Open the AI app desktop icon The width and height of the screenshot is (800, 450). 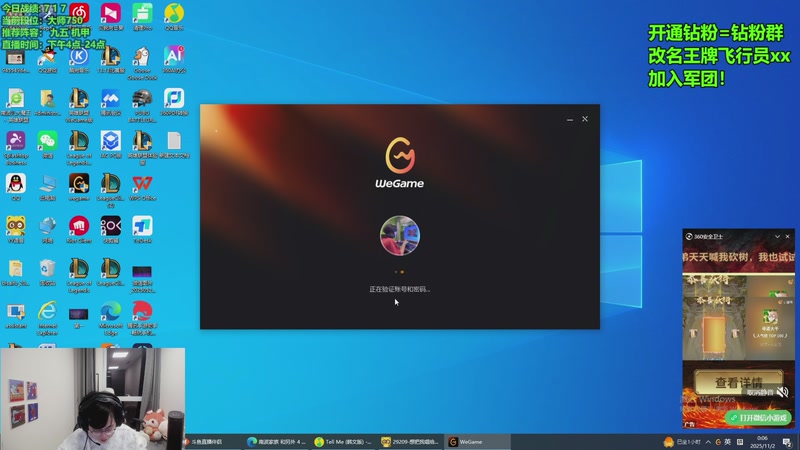pos(174,56)
